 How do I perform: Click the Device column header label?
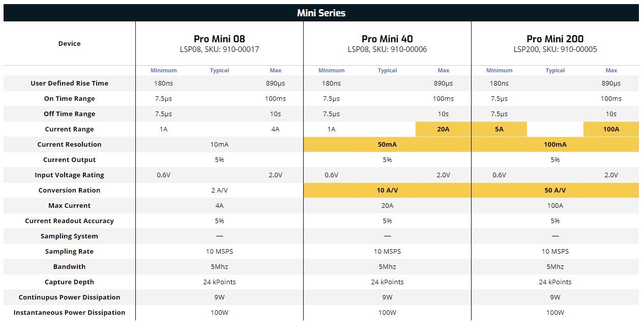69,43
